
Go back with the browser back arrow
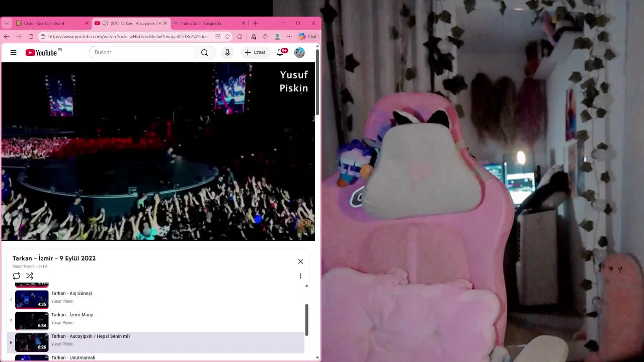pyautogui.click(x=7, y=37)
